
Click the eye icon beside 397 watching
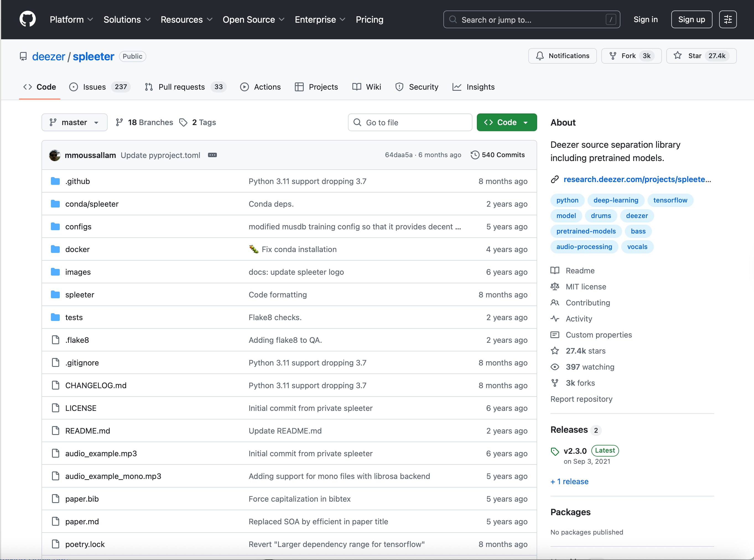click(x=555, y=367)
